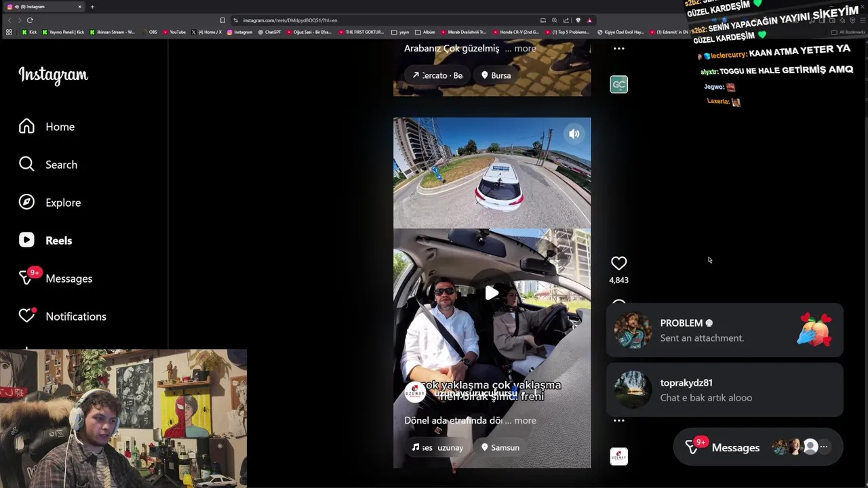
Task: Open the YouTube bookmark
Action: coord(174,32)
